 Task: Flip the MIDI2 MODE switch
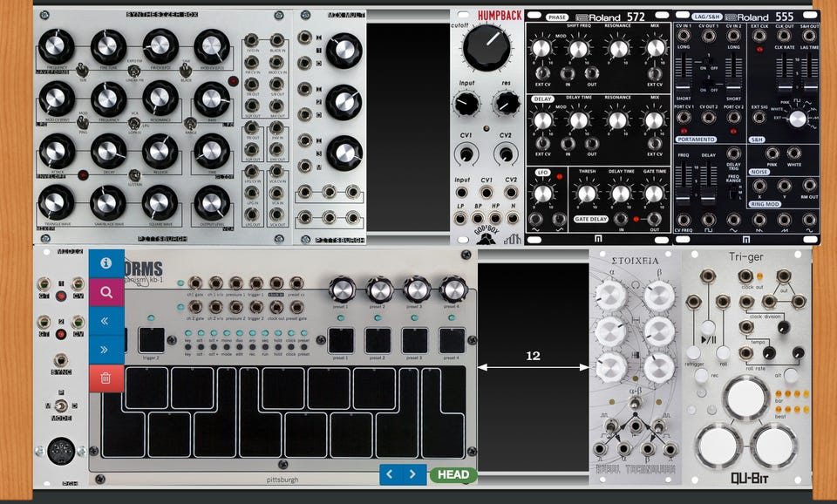click(61, 406)
